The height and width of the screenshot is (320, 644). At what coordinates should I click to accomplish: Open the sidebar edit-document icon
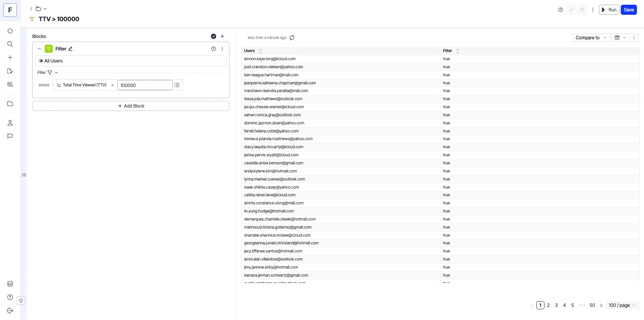[10, 71]
